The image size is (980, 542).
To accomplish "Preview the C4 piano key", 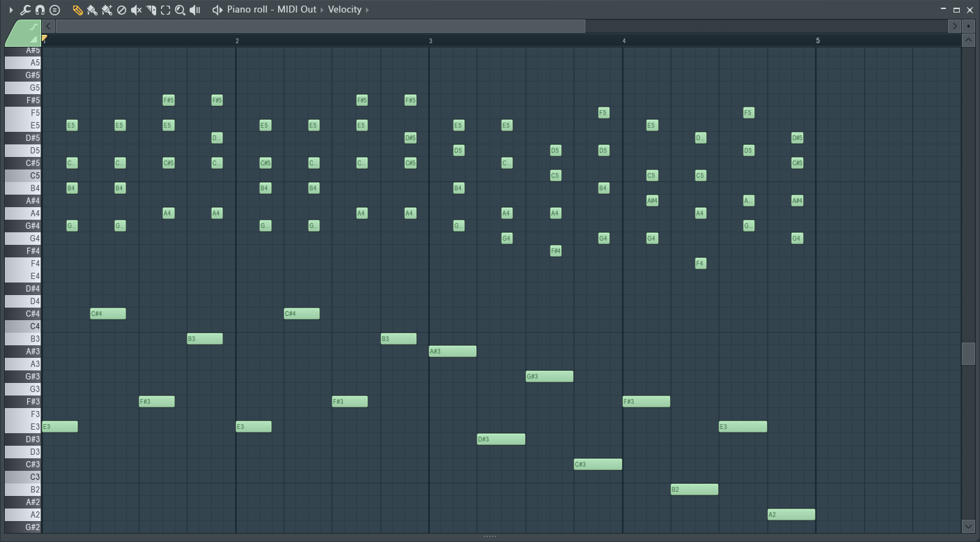I will tap(23, 326).
